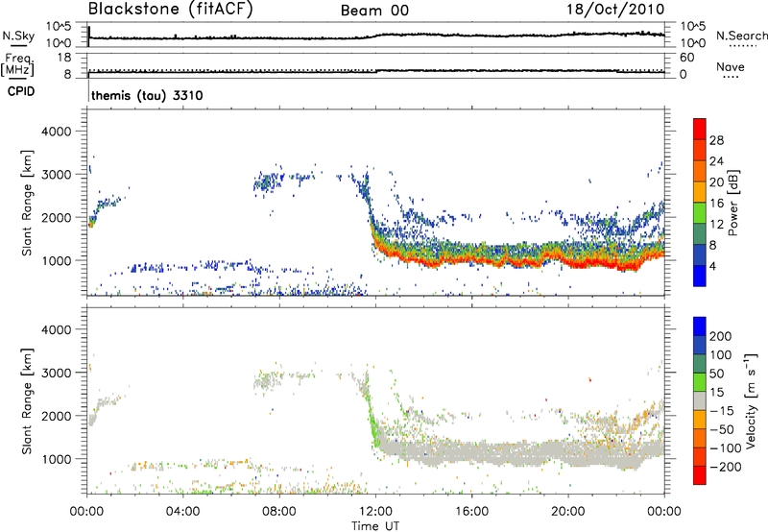Click the '1000' tick on velocity panel
768x532 pixels.
point(57,459)
